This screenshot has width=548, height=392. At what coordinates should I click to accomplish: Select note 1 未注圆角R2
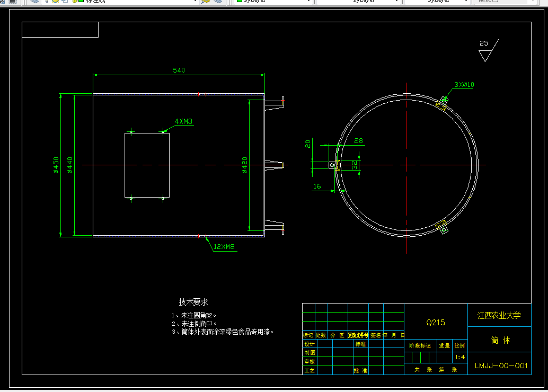pyautogui.click(x=194, y=315)
